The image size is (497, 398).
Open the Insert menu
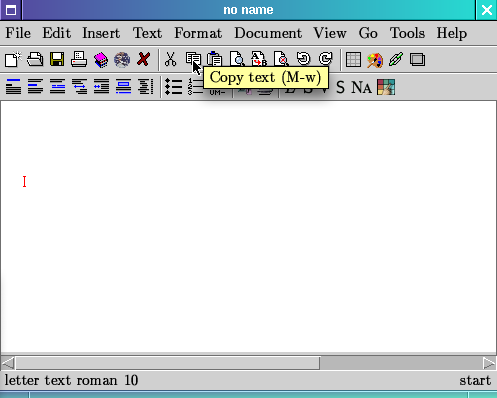tap(101, 33)
